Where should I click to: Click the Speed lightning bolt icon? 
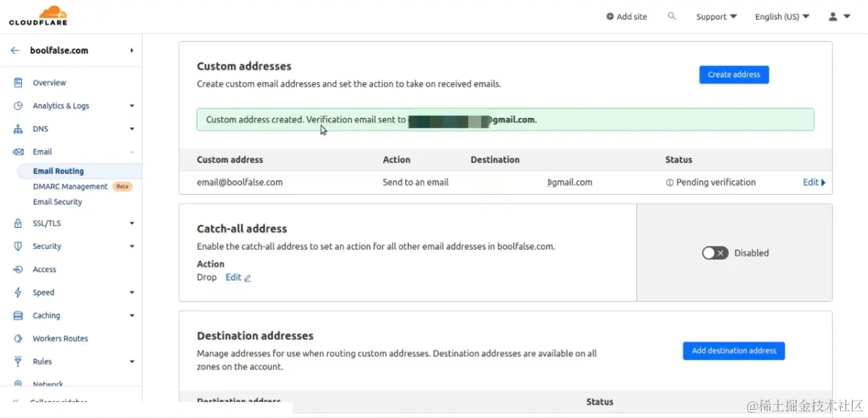(18, 293)
